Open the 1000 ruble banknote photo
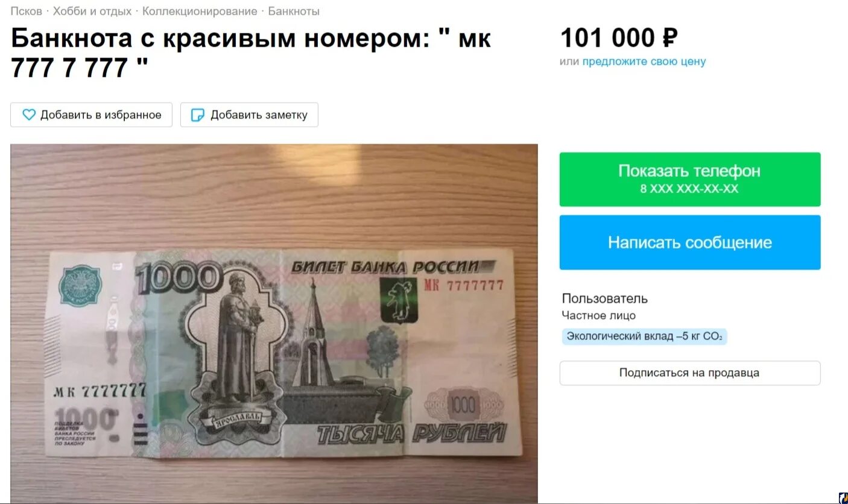This screenshot has height=504, width=848. point(274,323)
